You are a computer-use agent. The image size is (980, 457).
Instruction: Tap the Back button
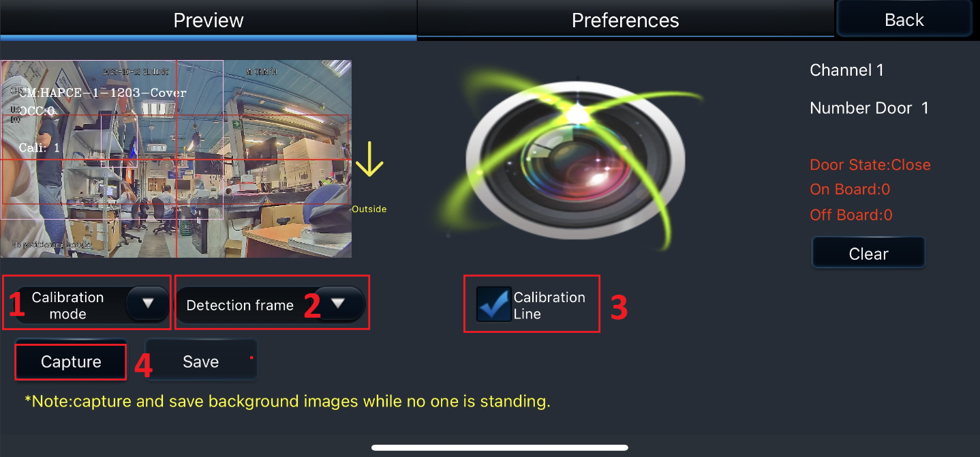tap(904, 20)
